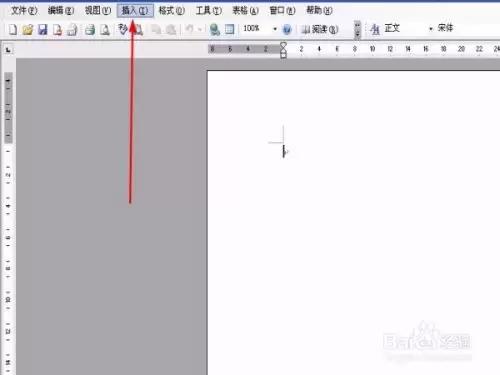500x375 pixels.
Task: Open Print Preview icon
Action: (x=105, y=30)
